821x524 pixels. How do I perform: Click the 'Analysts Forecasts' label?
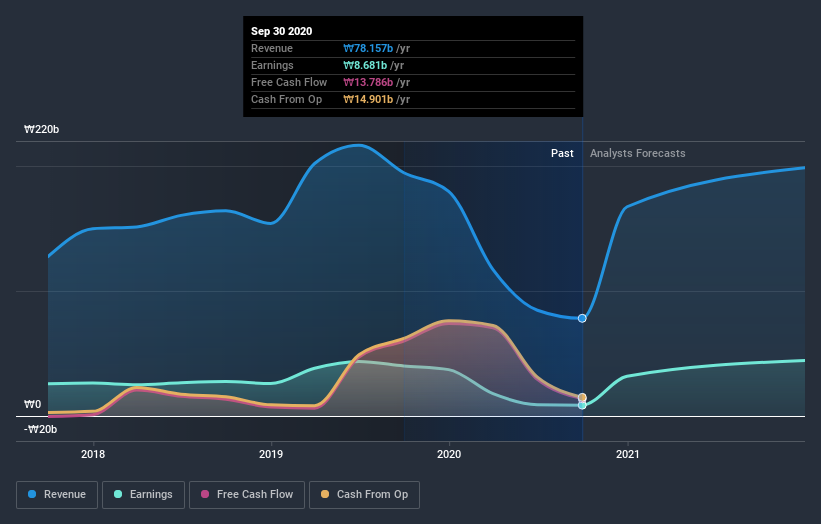[x=638, y=153]
